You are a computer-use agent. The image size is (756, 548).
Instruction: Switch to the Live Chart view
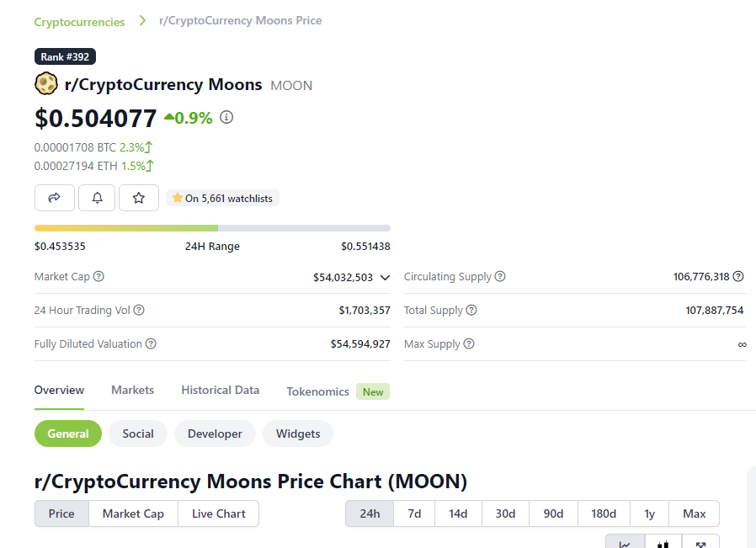click(x=218, y=513)
